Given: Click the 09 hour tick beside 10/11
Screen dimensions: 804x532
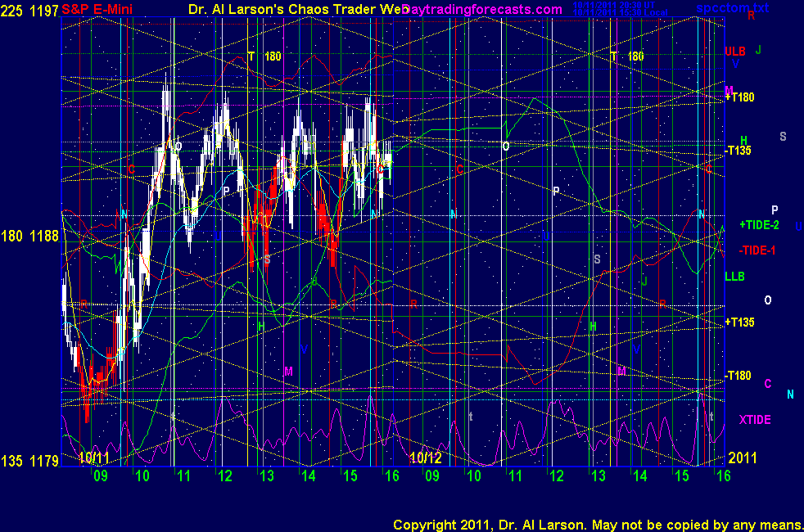Looking at the screenshot, I should coord(101,476).
